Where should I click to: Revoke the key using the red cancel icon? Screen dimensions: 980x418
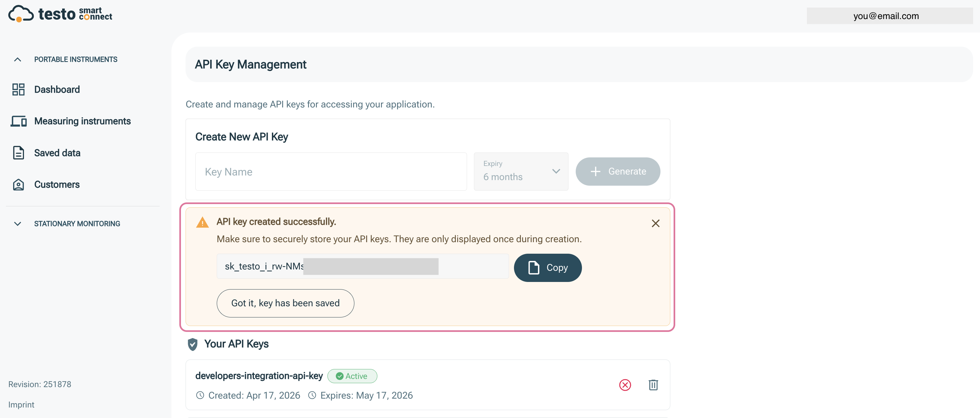pos(625,385)
